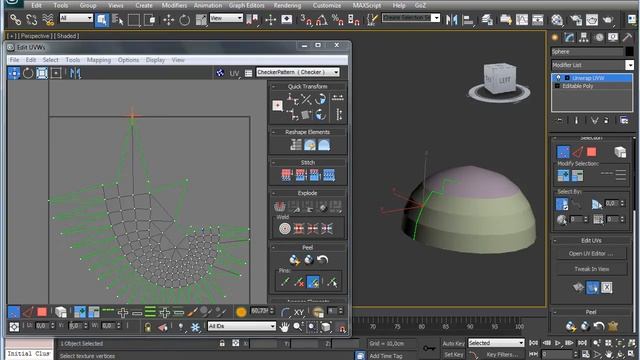Open the All IDs dropdown

click(242, 326)
